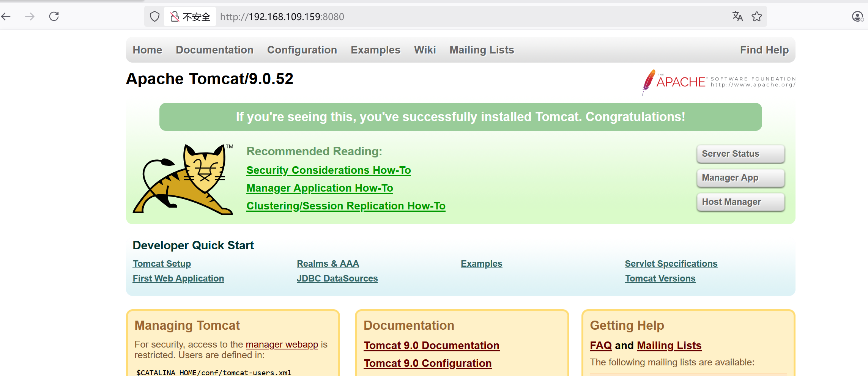This screenshot has height=376, width=868.
Task: Open the Tomcat Versions link
Action: 660,278
